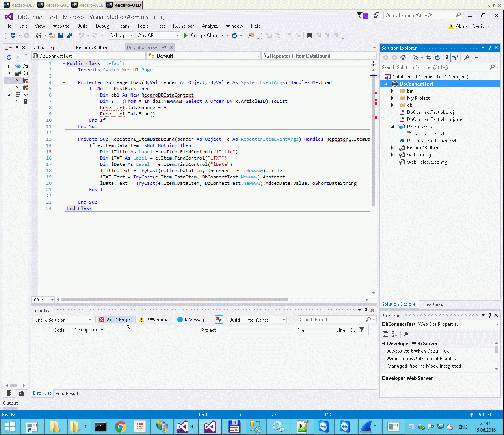Refresh the Solution Explorer tree
Viewport: 504px width, 435px height.
pyautogui.click(x=437, y=58)
